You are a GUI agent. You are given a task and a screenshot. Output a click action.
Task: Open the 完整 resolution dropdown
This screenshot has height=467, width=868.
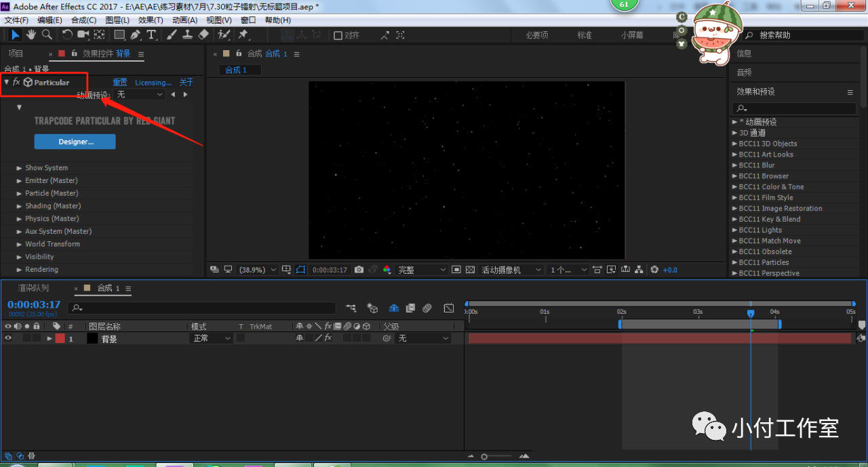(422, 270)
